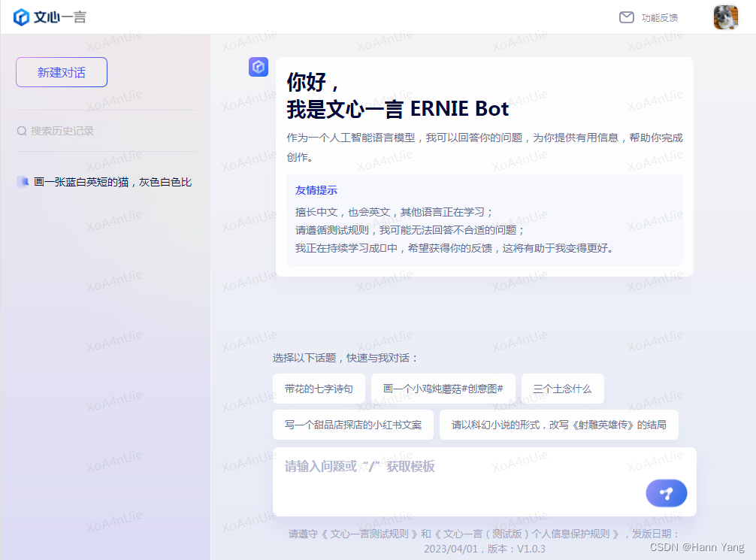Choose the 射雕英雄传 sci-fi rewrite topic
Image resolution: width=756 pixels, height=560 pixels.
[x=559, y=425]
